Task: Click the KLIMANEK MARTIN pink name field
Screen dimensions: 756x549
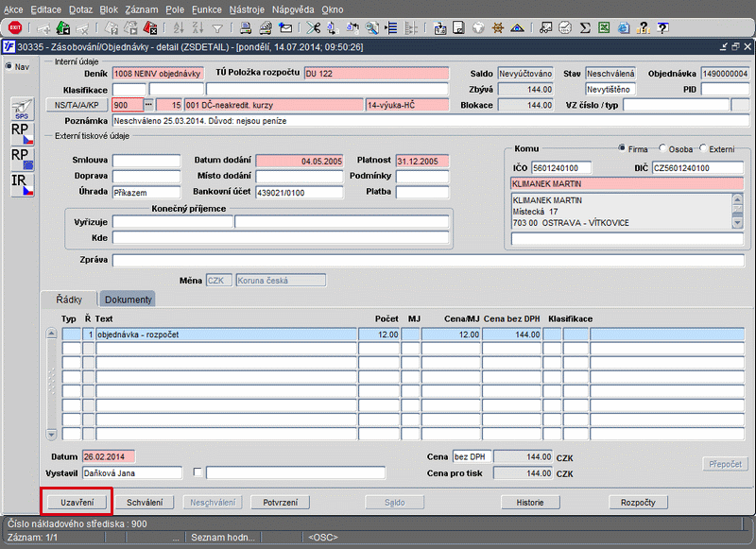Action: [627, 183]
